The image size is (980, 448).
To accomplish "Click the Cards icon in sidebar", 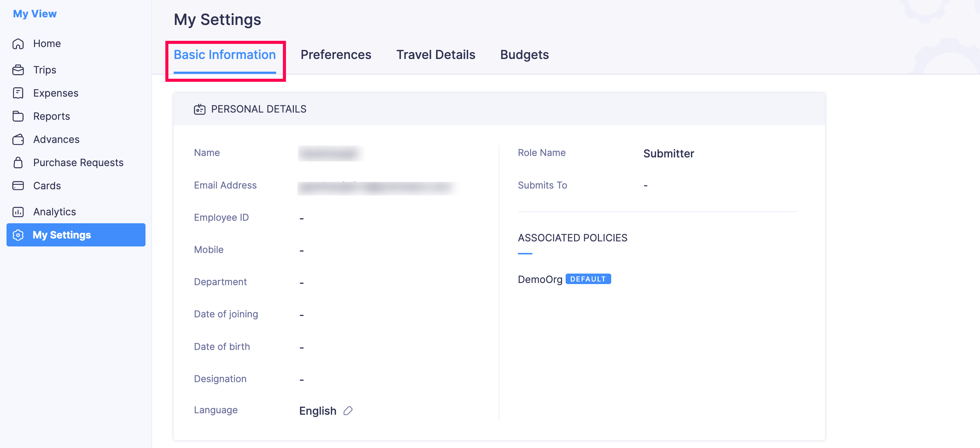I will pos(18,186).
